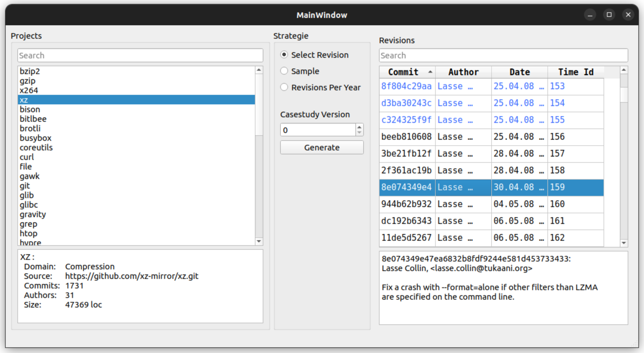Focus the Casestudy Version number field
Viewport: 644px width, 353px height.
click(x=318, y=130)
